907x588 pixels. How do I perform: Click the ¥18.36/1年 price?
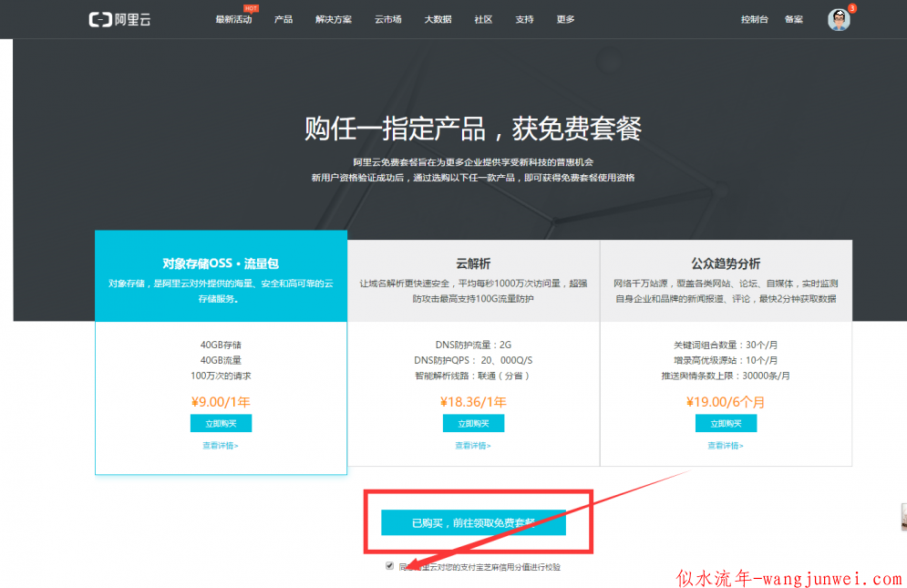[x=473, y=402]
